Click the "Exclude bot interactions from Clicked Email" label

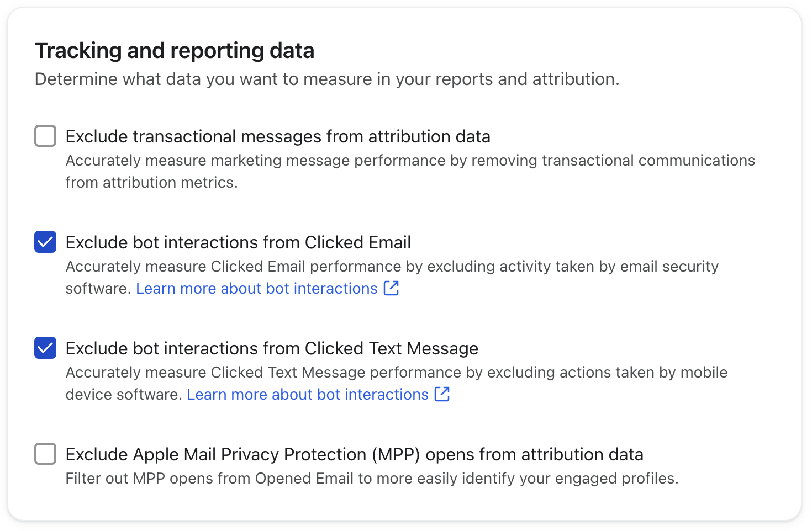238,242
